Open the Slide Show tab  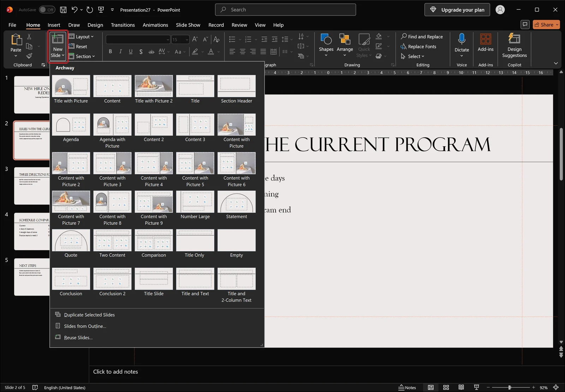coord(188,25)
